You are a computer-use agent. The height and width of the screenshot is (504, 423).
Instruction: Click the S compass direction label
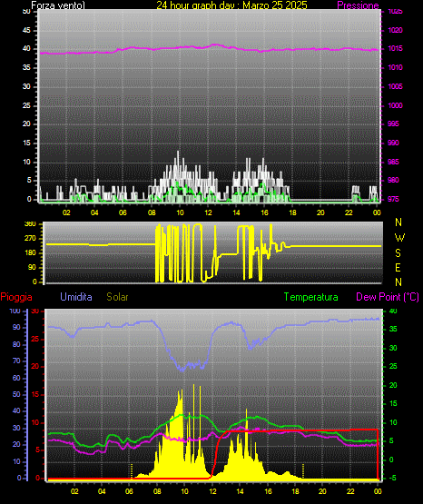(398, 253)
